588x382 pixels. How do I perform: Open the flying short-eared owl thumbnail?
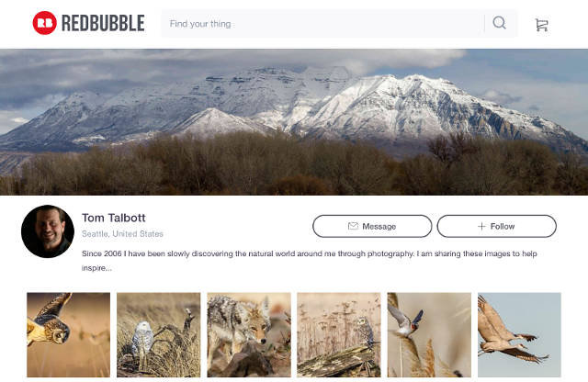tap(69, 335)
